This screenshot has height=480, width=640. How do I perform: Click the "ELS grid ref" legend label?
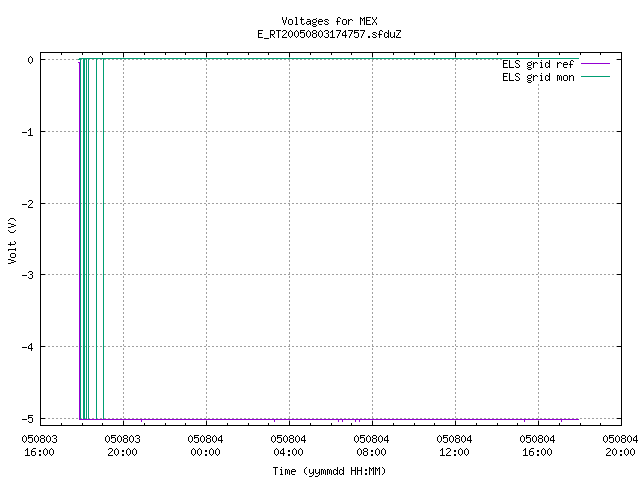pos(538,64)
